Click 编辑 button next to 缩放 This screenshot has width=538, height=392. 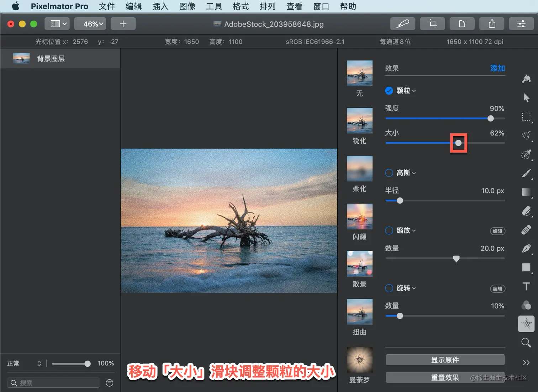coord(498,231)
